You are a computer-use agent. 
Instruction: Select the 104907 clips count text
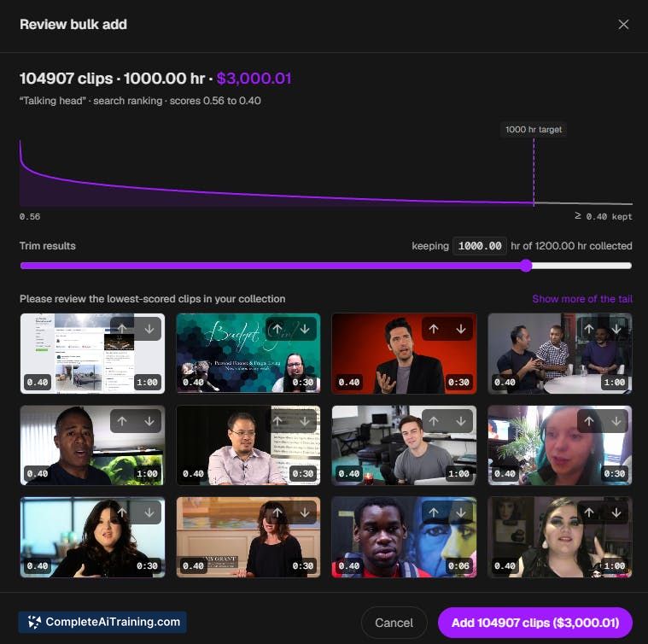[x=66, y=78]
